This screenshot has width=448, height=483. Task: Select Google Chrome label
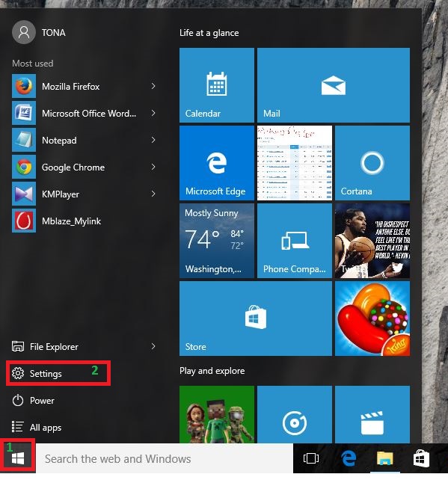pyautogui.click(x=73, y=167)
